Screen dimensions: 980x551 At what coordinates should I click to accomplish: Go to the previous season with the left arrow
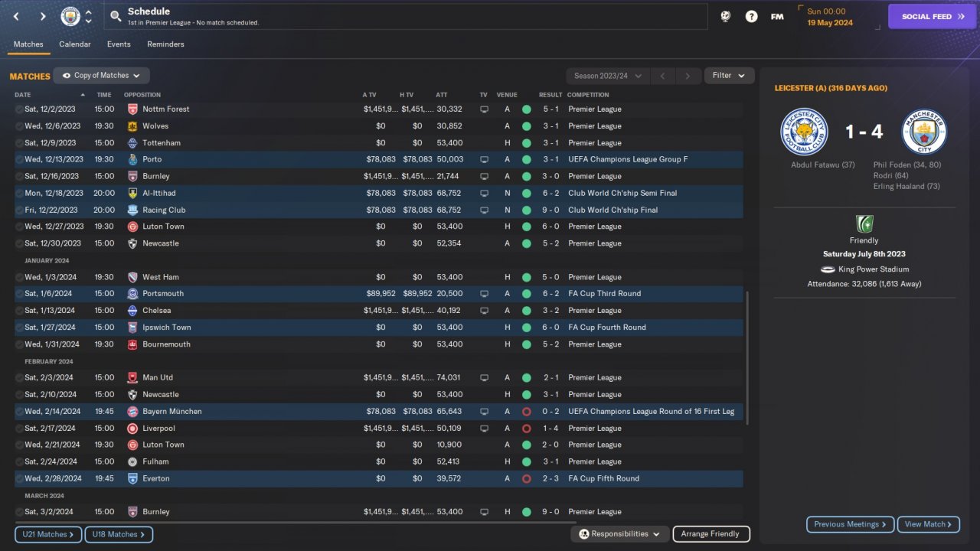663,76
